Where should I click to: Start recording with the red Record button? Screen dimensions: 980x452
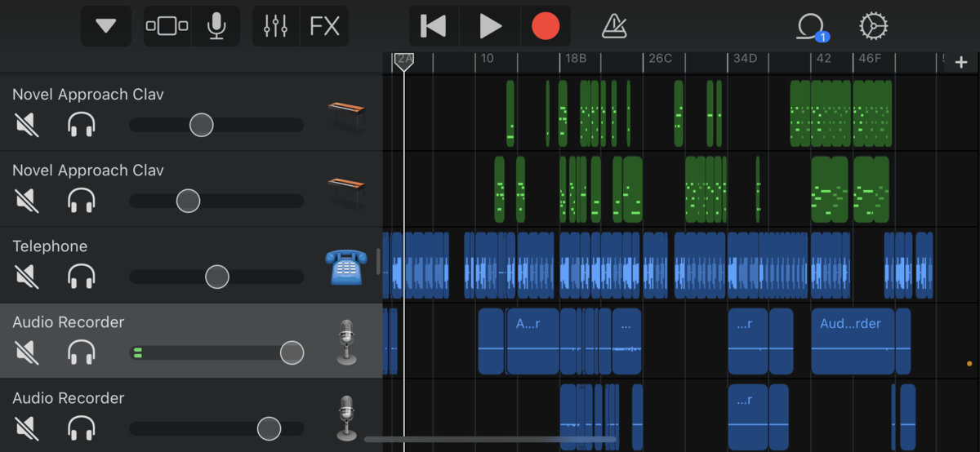click(x=546, y=26)
